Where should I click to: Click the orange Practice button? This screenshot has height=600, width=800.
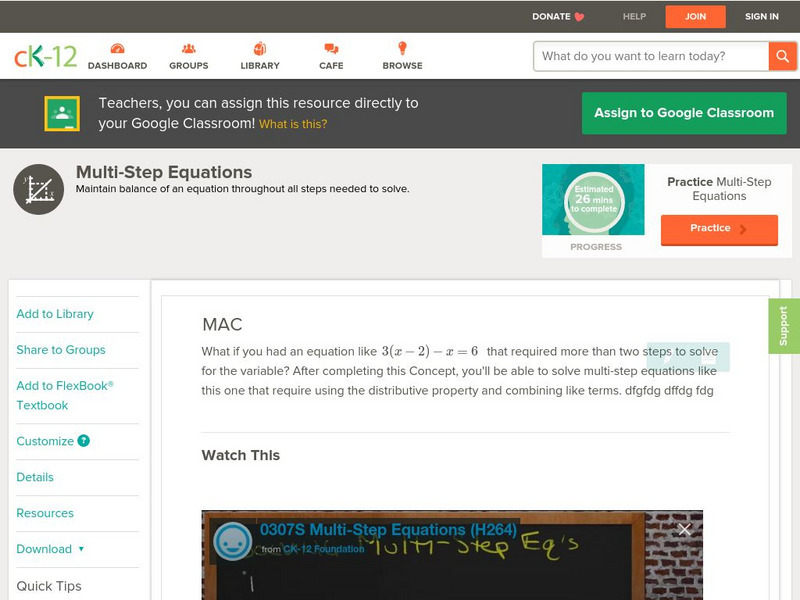coord(719,230)
